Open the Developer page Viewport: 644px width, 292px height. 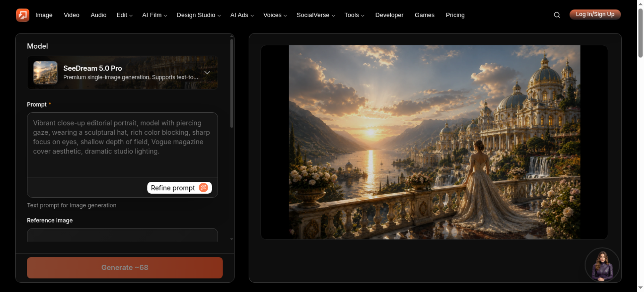coord(389,15)
